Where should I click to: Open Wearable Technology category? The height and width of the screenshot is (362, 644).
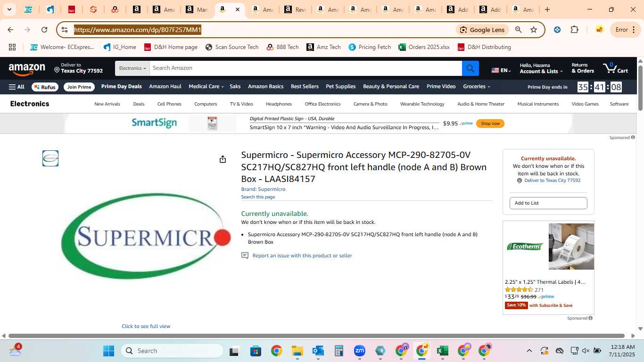(x=422, y=104)
